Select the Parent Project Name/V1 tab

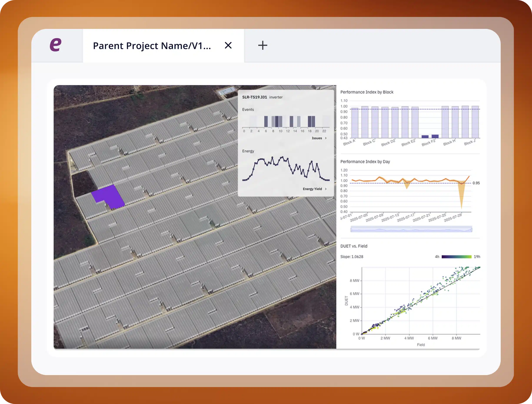click(x=152, y=46)
